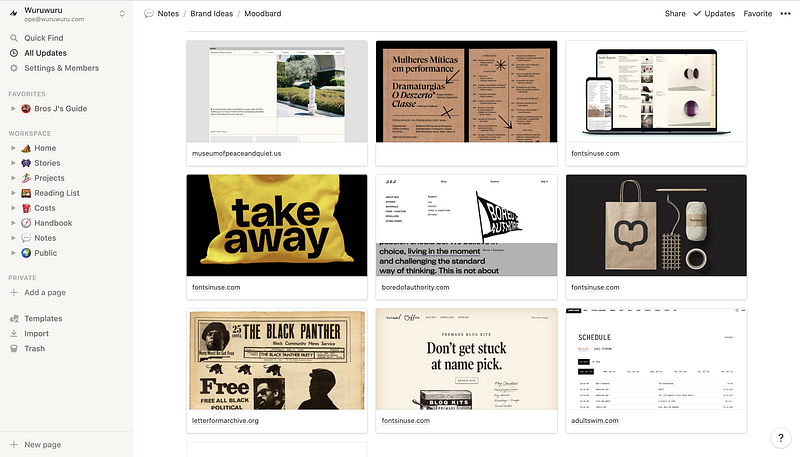Open the Quick Find search icon
The height and width of the screenshot is (457, 800).
point(14,38)
